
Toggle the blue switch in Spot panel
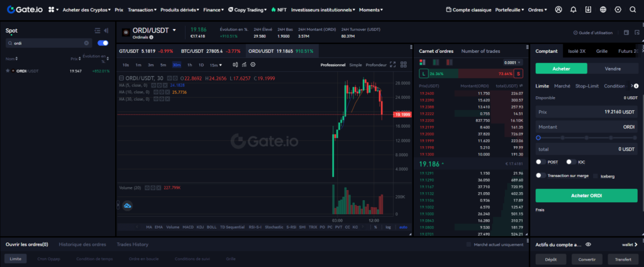pyautogui.click(x=103, y=43)
